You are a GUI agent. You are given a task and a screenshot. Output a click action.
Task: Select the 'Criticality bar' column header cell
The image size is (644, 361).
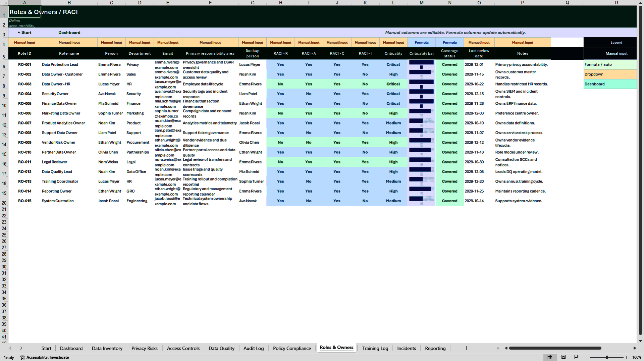422,53
